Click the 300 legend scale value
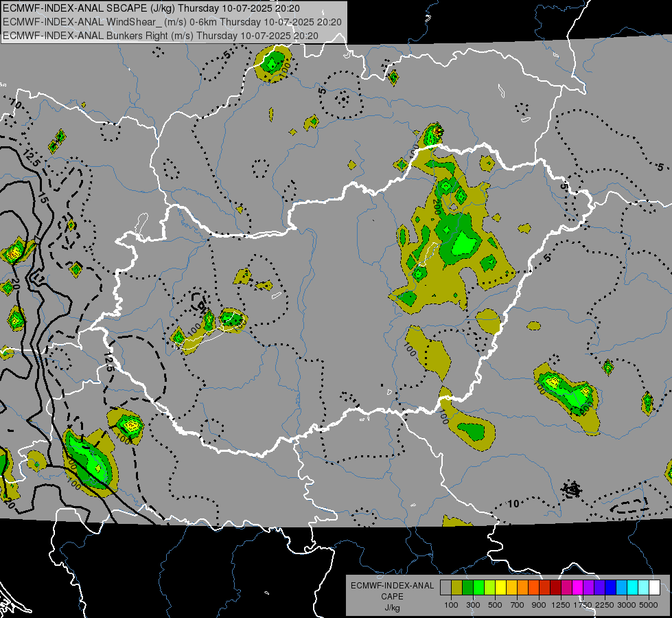 click(x=473, y=605)
